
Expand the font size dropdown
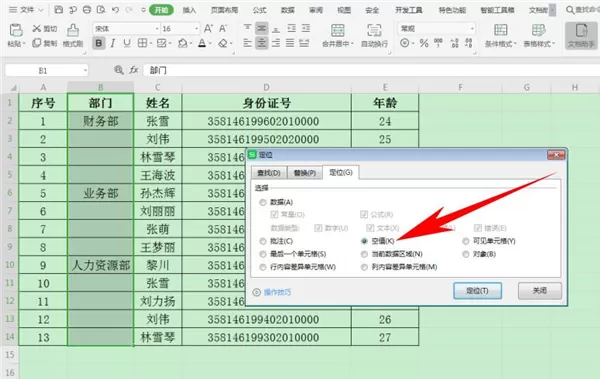[196, 29]
